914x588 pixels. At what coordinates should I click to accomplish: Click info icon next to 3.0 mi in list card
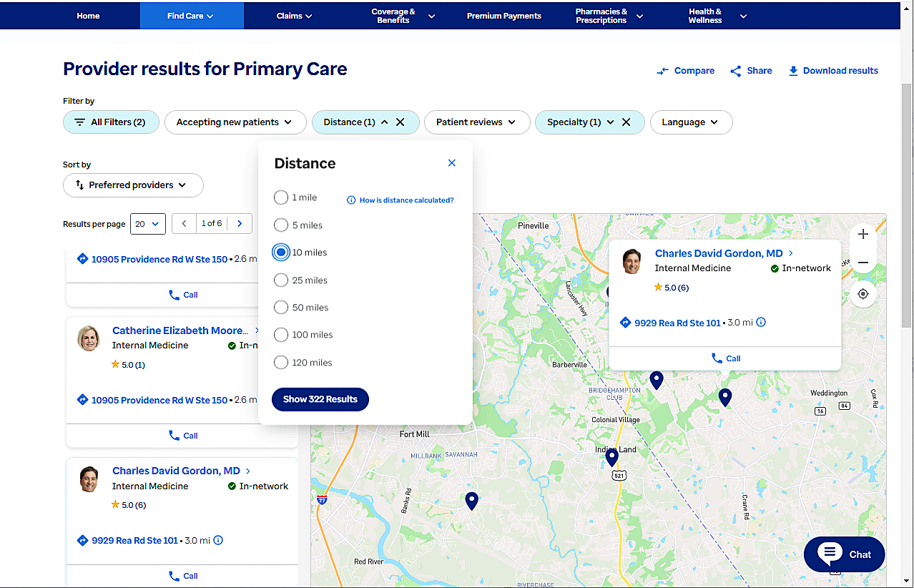pyautogui.click(x=218, y=541)
